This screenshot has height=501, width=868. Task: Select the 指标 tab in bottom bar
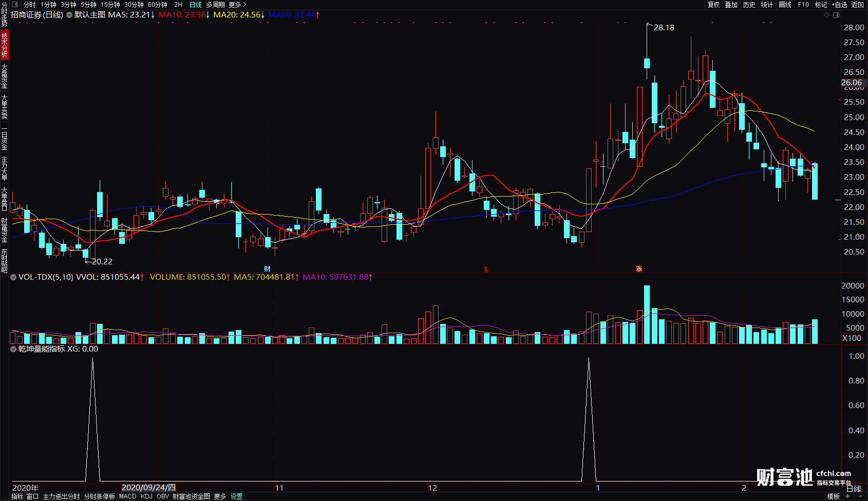click(x=17, y=496)
